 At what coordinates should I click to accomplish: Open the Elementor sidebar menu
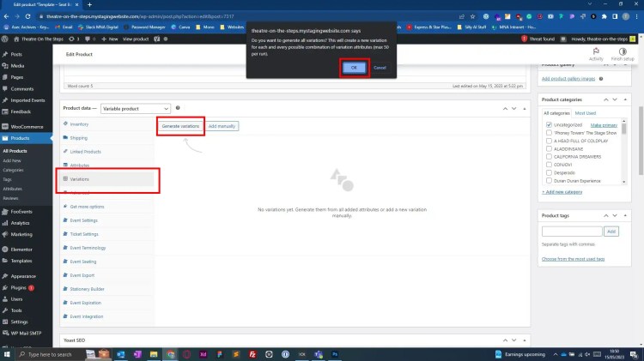point(21,249)
